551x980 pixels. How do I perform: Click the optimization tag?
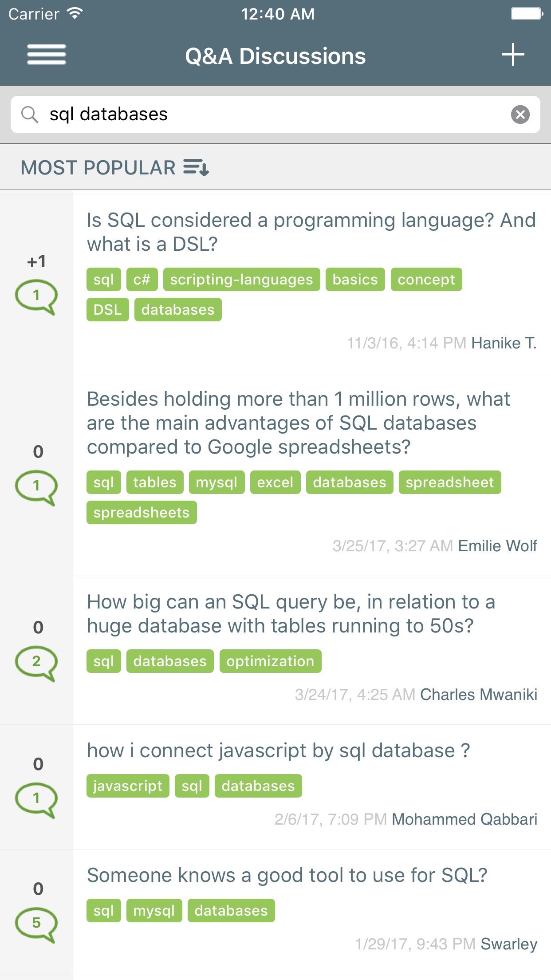pos(270,661)
